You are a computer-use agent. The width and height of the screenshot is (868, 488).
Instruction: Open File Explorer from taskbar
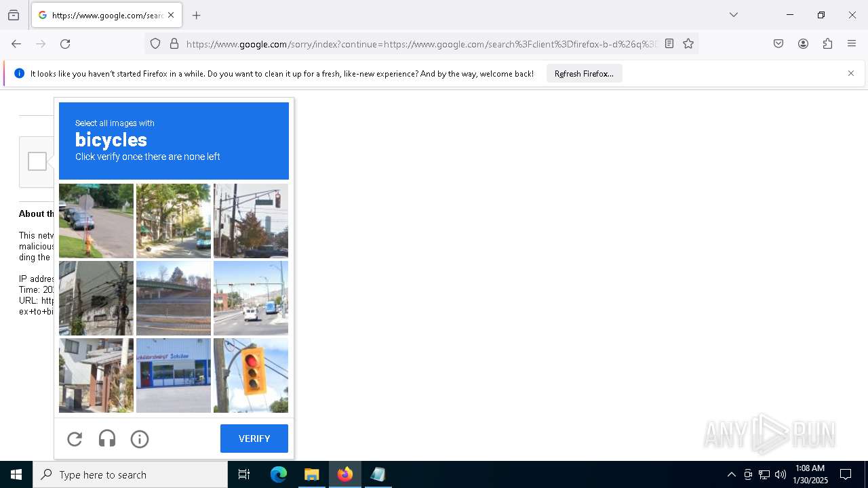coord(311,474)
